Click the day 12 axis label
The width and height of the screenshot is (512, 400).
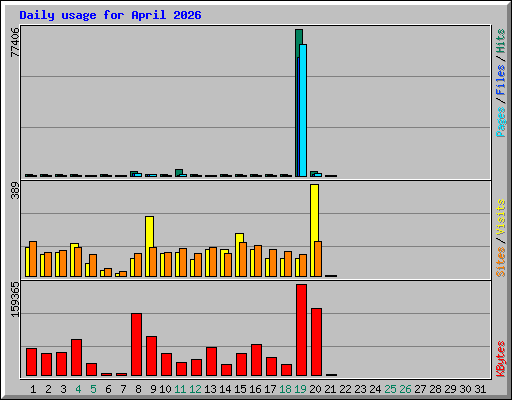click(195, 389)
